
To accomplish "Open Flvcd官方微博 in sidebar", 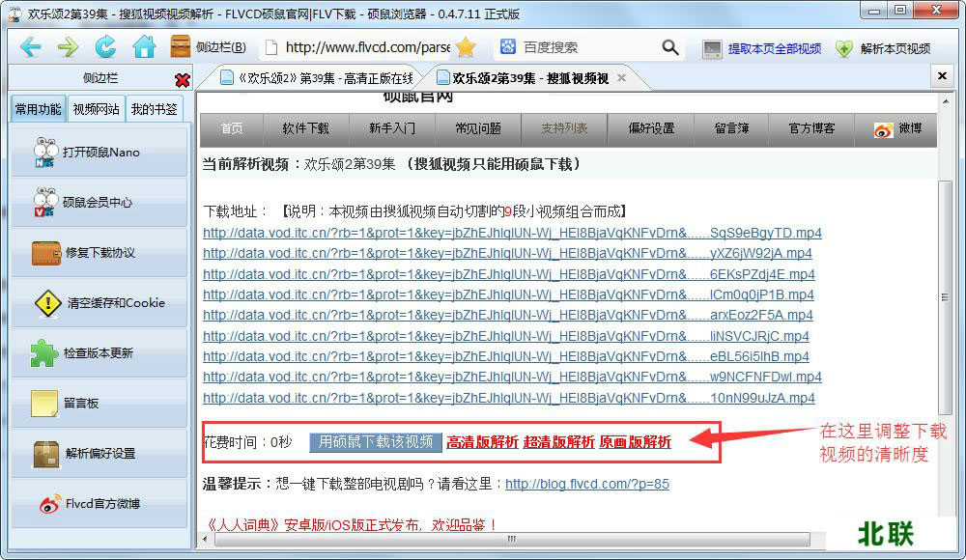I will pyautogui.click(x=99, y=503).
